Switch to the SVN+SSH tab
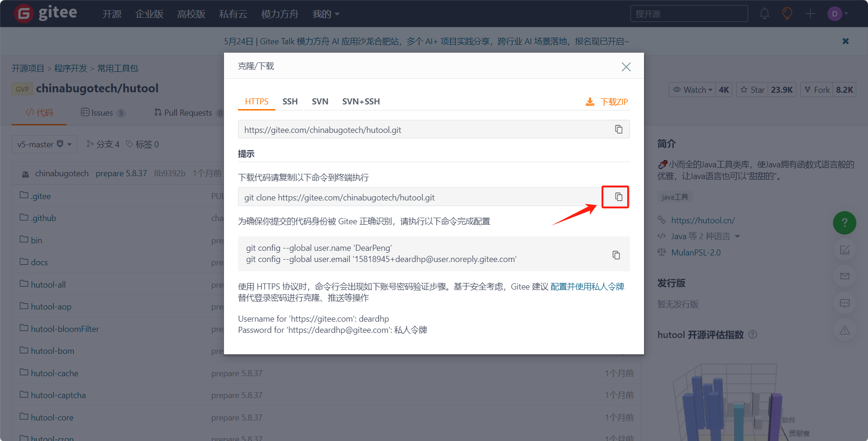Screen dimensions: 868x441 click(361, 101)
